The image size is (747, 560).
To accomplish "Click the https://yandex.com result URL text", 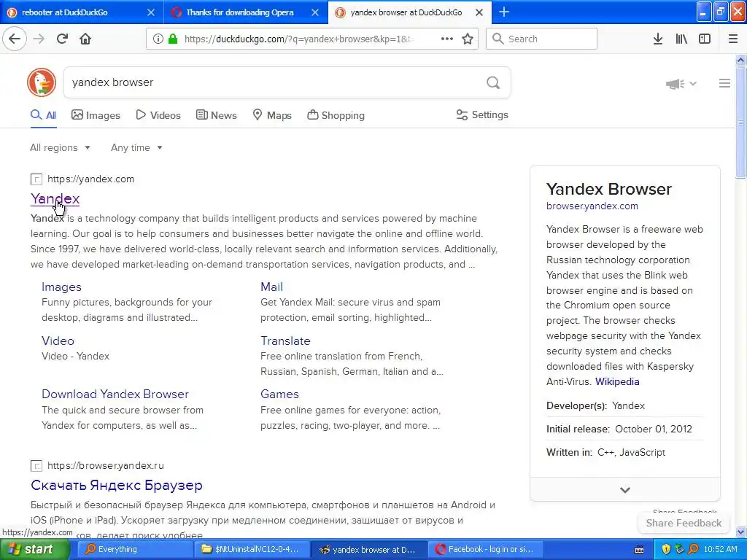I will [90, 179].
